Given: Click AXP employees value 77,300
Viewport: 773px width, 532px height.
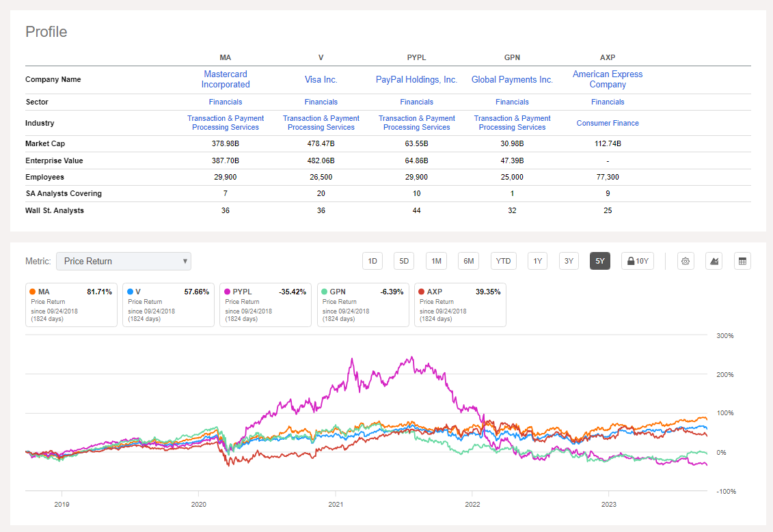Looking at the screenshot, I should point(608,178).
